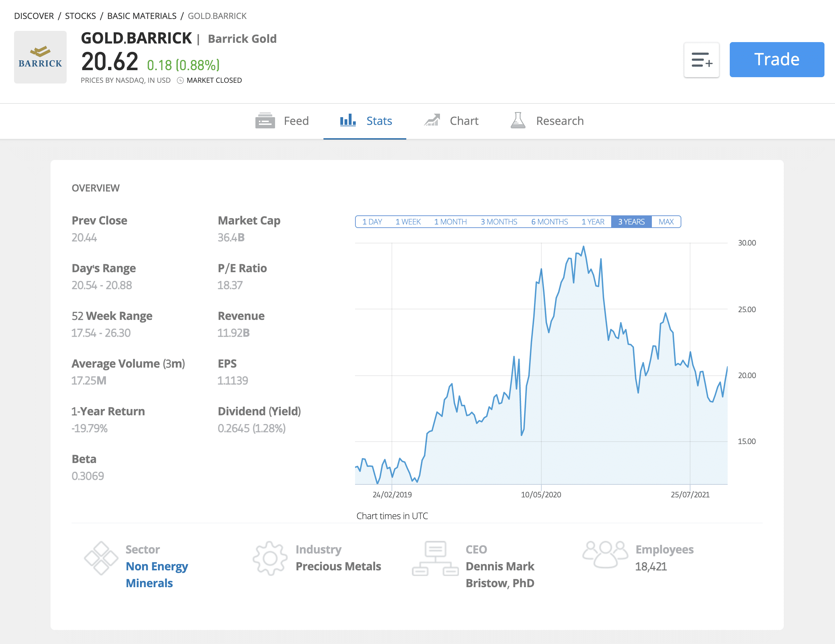Click the Prev Close value 20.44
This screenshot has width=835, height=644.
pyautogui.click(x=84, y=237)
